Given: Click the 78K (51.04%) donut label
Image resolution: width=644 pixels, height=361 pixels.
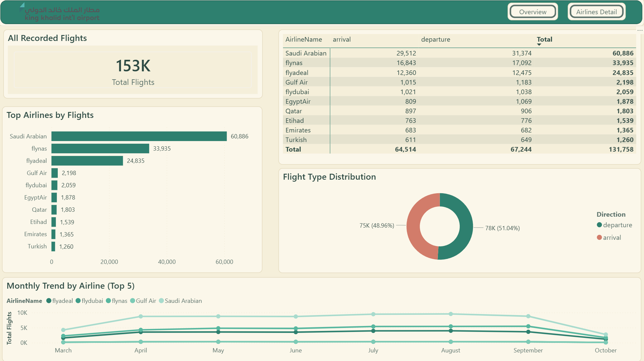Looking at the screenshot, I should click(x=502, y=228).
